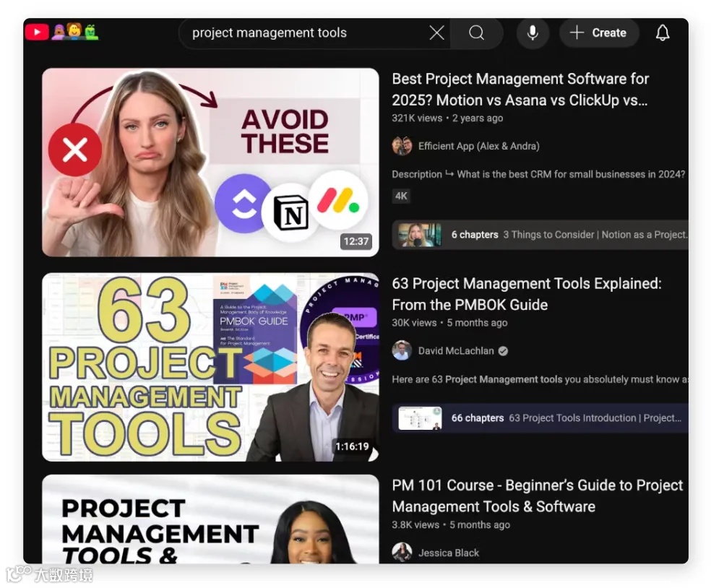Click the 1:16:19 duration badge

click(352, 446)
